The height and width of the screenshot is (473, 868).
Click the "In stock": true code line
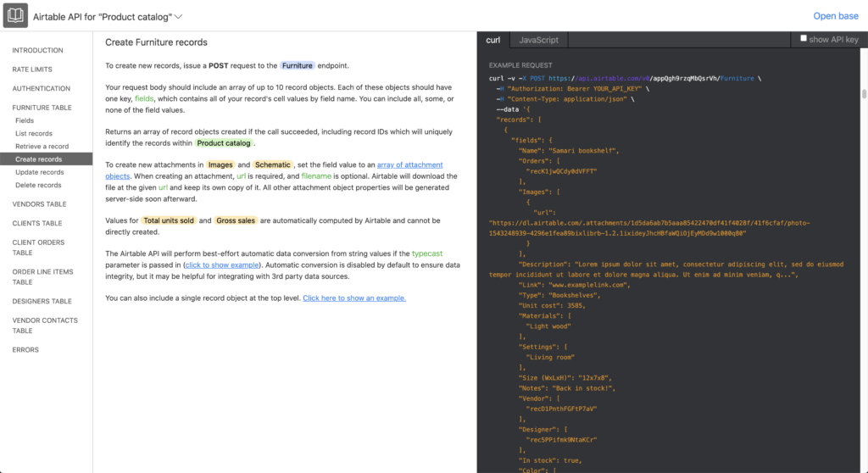tap(549, 460)
